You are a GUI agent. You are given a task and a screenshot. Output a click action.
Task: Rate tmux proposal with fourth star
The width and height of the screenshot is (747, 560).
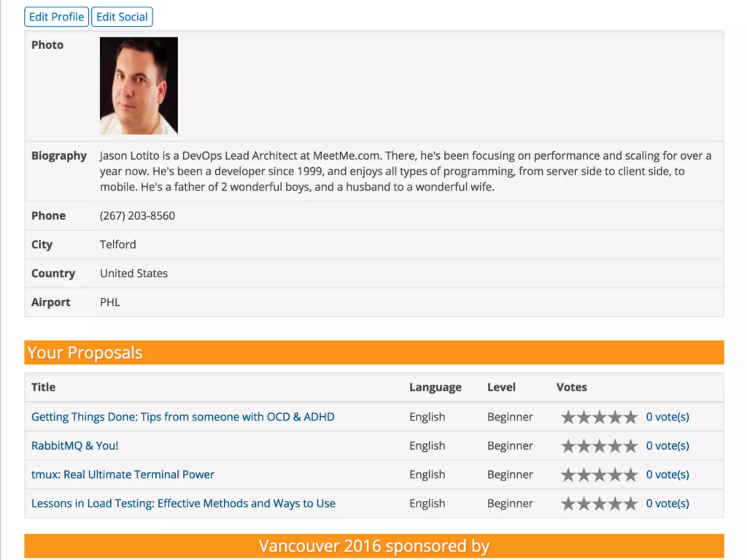pyautogui.click(x=615, y=475)
